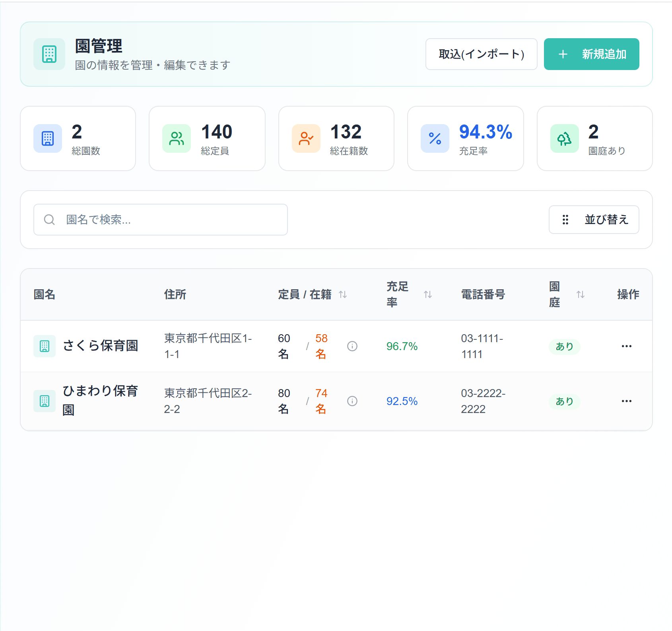This screenshot has height=631, width=672.
Task: Click the search magnifier icon
Action: point(49,220)
